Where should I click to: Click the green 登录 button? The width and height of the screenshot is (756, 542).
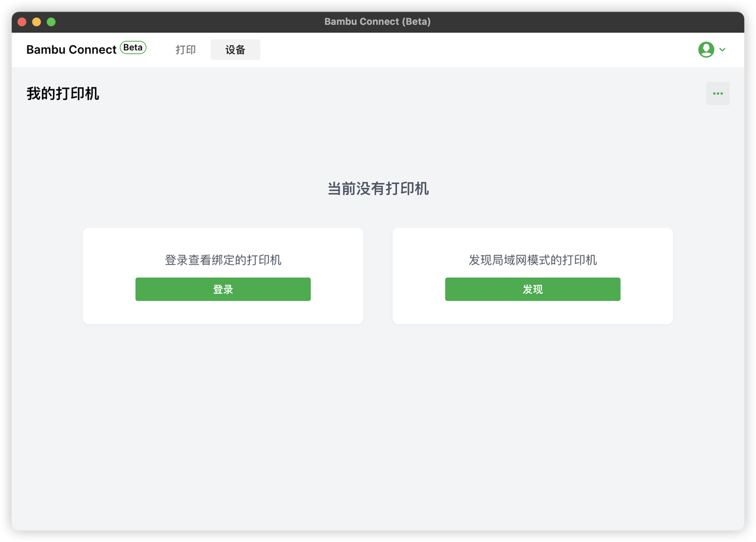click(x=223, y=290)
